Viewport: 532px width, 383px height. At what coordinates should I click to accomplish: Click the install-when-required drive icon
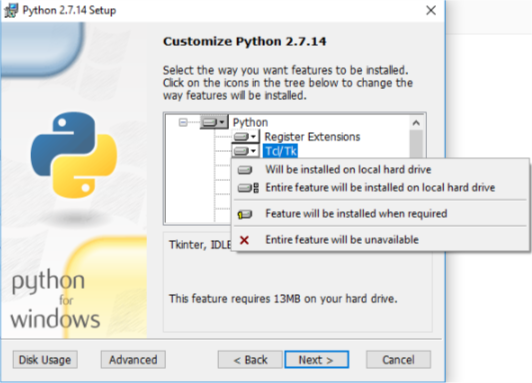[x=245, y=214]
